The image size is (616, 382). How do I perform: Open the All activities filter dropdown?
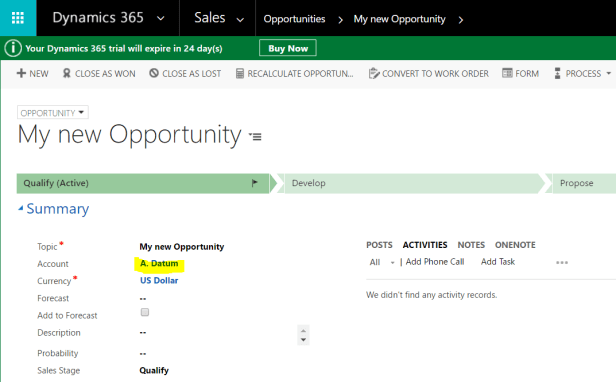click(392, 263)
